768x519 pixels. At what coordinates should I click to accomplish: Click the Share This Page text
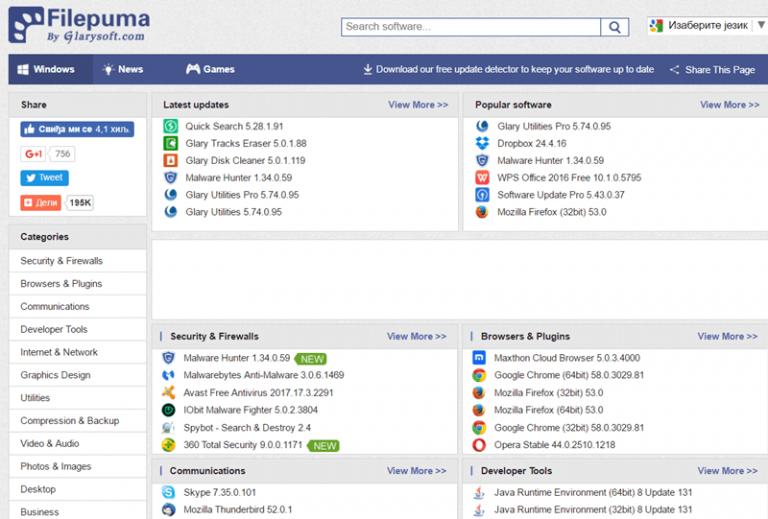(720, 70)
